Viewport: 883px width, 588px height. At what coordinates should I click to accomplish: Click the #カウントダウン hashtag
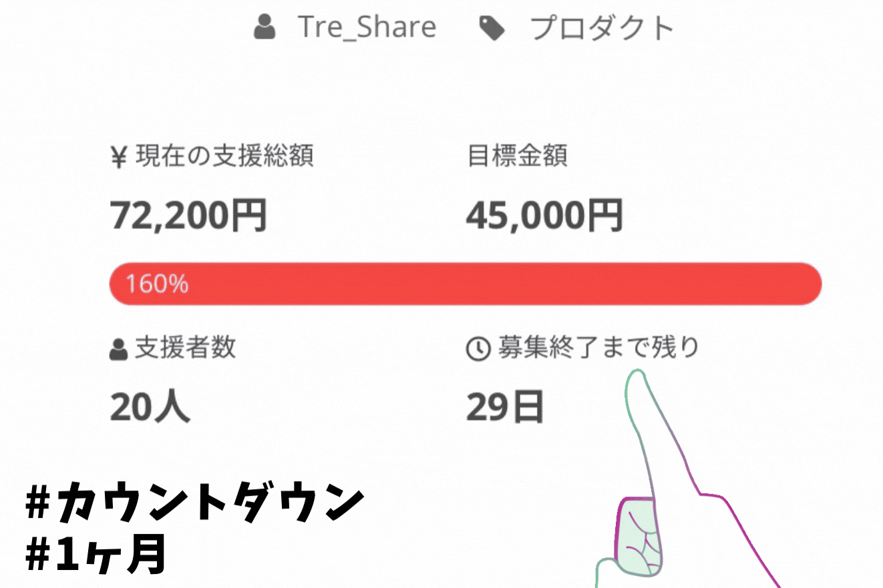tap(195, 505)
